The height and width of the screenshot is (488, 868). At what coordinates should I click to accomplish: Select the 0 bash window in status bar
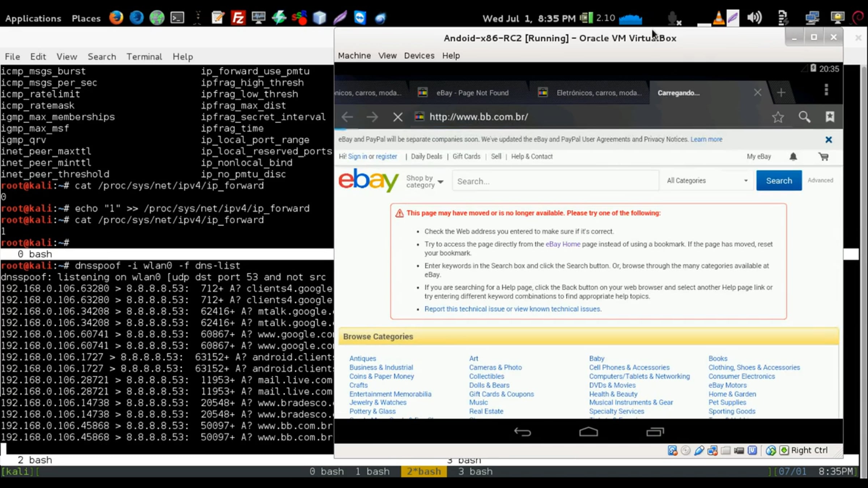point(327,471)
